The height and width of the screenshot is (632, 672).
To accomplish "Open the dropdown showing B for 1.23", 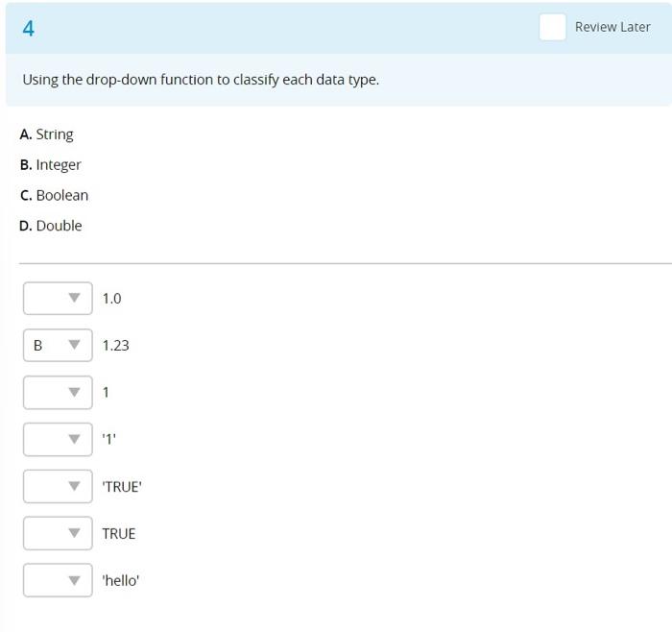I will coord(58,345).
